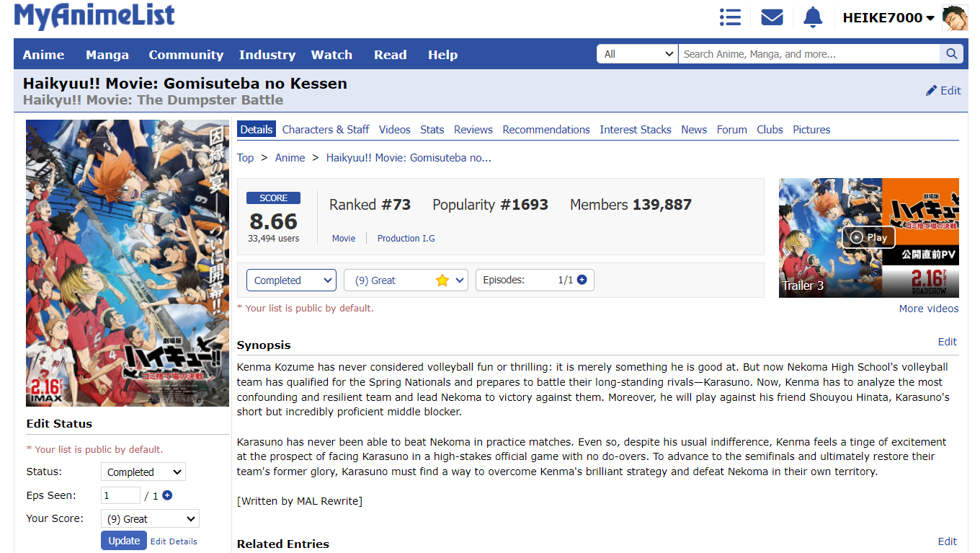Screen dimensions: 980x553
Task: Open the Completed status dropdown near score
Action: 291,280
